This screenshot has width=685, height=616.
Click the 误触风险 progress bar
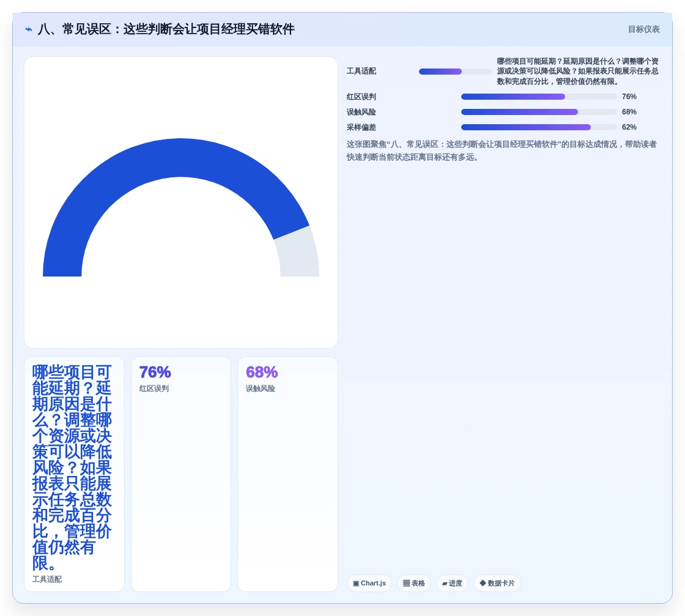coord(539,112)
